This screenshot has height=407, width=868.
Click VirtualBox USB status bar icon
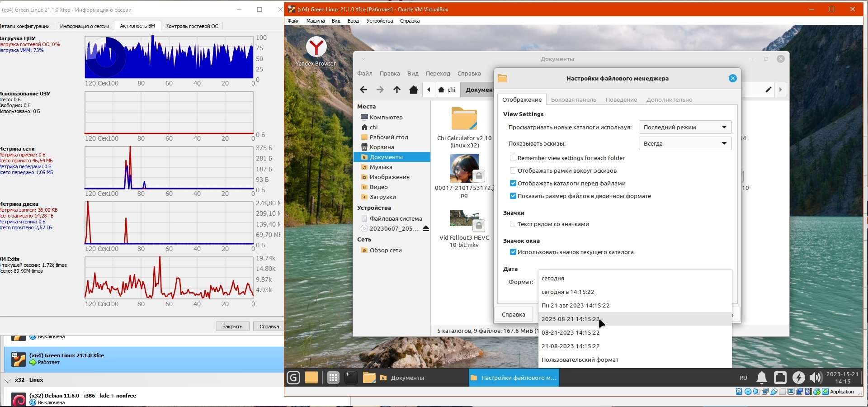(x=774, y=392)
